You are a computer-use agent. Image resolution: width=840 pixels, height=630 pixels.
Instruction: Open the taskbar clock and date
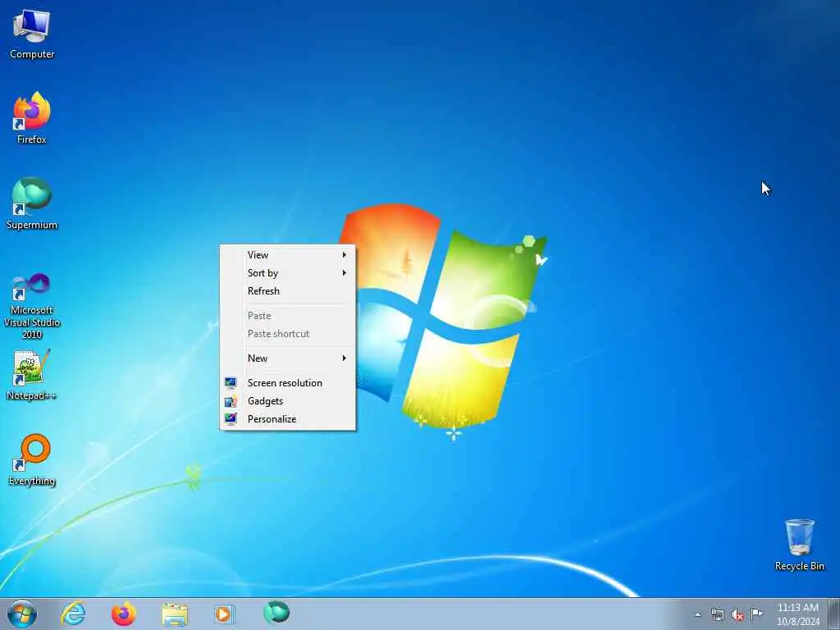[797, 614]
